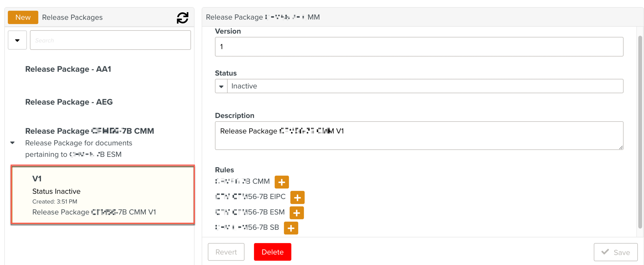
Task: Click the plus icon next to CMM rule
Action: click(x=282, y=182)
